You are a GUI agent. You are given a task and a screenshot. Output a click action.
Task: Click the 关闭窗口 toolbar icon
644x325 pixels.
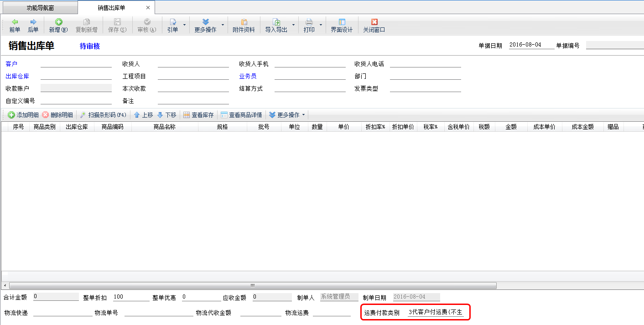click(x=374, y=22)
